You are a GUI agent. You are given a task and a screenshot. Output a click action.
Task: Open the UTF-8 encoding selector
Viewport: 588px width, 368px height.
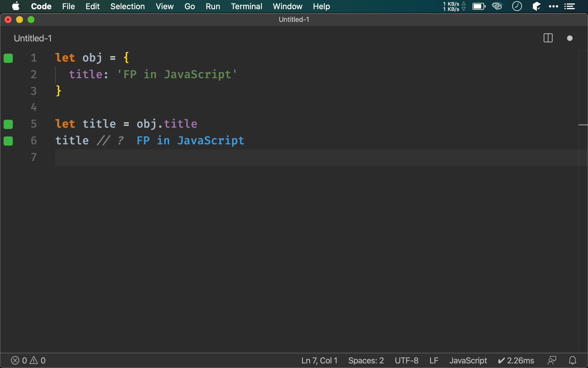[406, 360]
